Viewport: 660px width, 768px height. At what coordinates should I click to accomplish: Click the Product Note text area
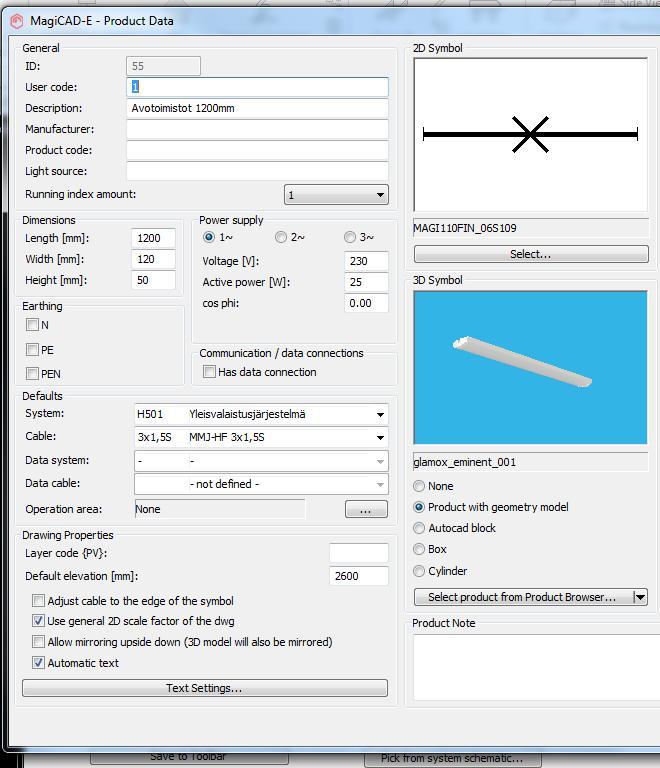coord(537,667)
